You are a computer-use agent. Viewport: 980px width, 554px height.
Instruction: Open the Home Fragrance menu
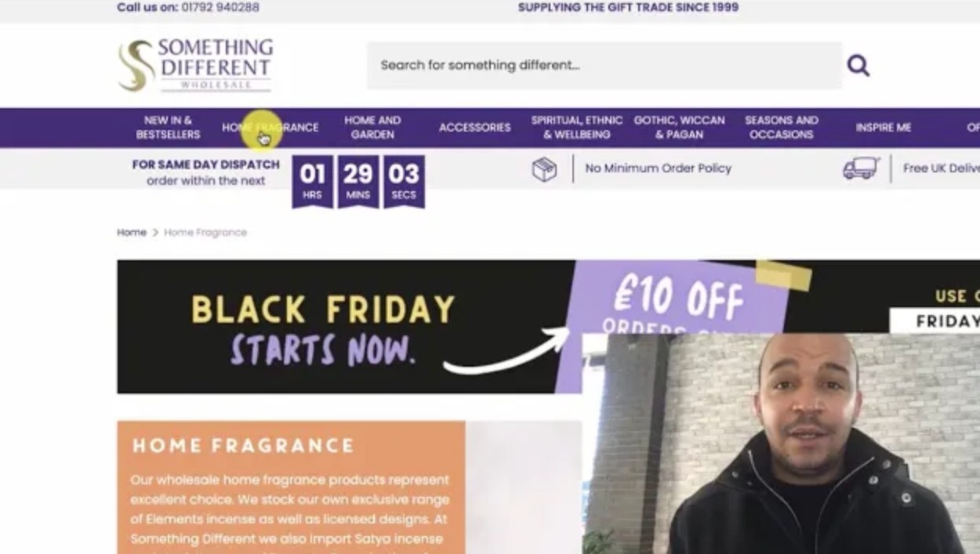270,127
